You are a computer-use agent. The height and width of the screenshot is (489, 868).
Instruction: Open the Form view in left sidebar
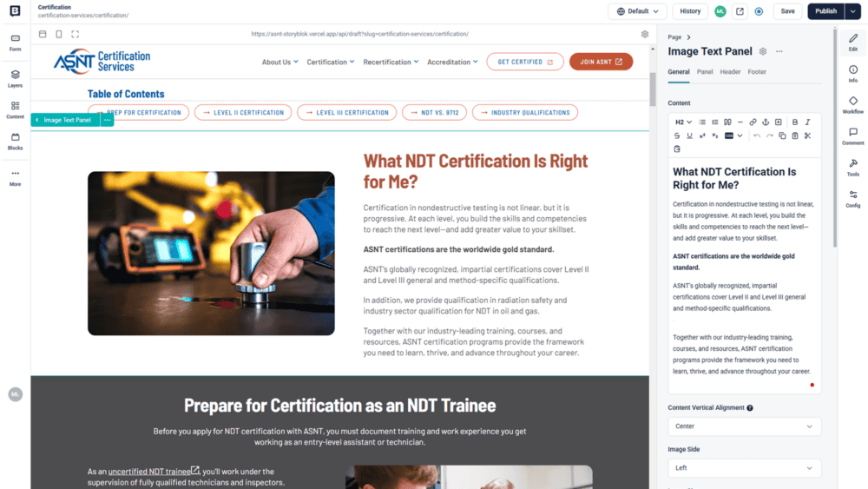pyautogui.click(x=15, y=42)
